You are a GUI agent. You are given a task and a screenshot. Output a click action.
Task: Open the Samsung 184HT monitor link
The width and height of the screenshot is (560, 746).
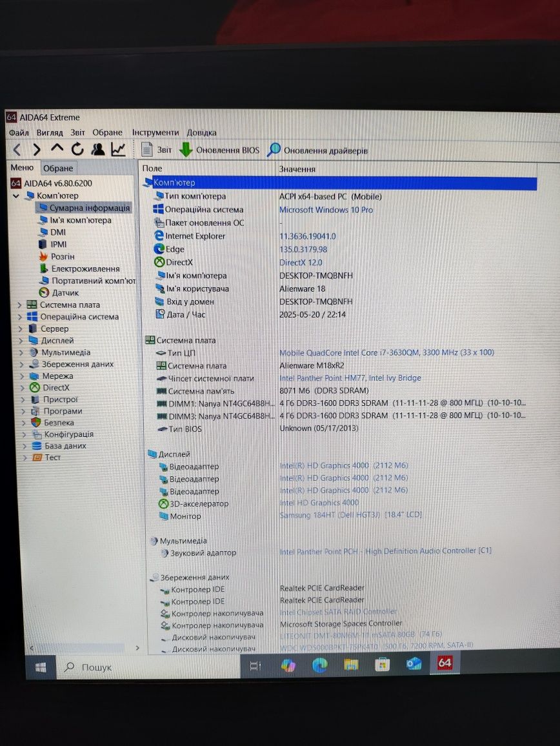351,515
